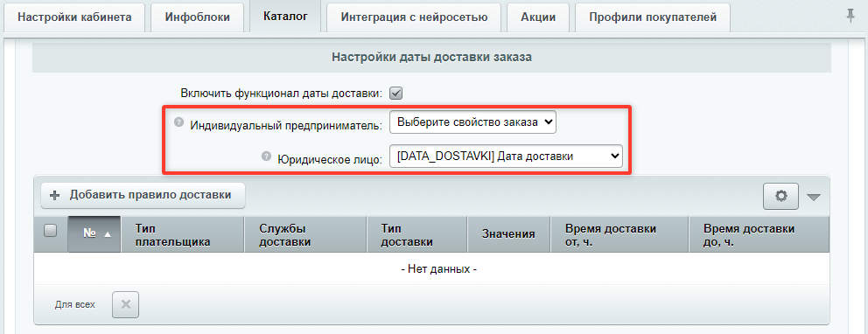This screenshot has width=868, height=334.
Task: Click the Для всех label
Action: coord(74,304)
